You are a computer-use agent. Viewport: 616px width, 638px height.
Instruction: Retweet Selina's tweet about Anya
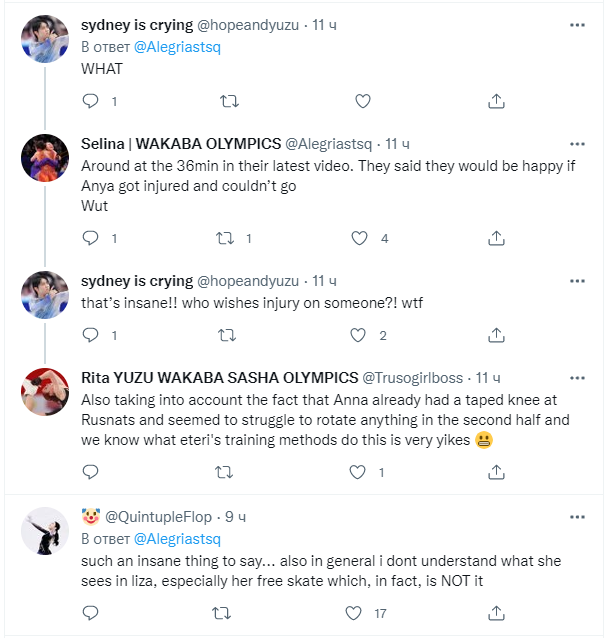coord(228,238)
